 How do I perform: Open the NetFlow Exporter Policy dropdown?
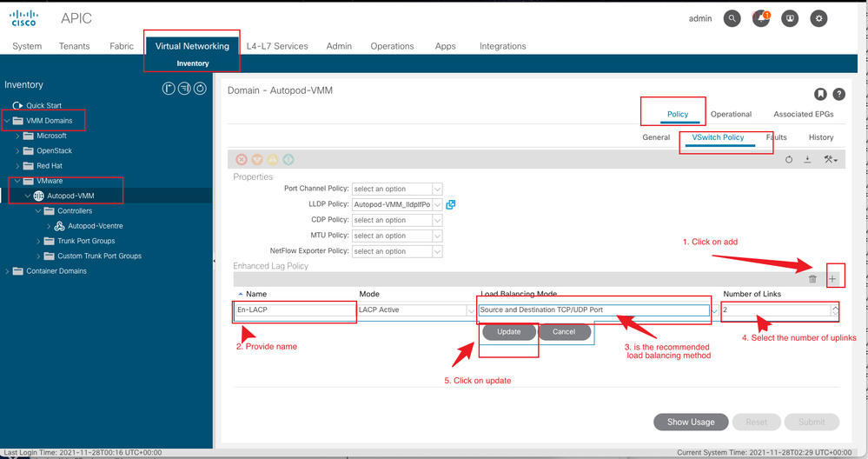point(437,251)
